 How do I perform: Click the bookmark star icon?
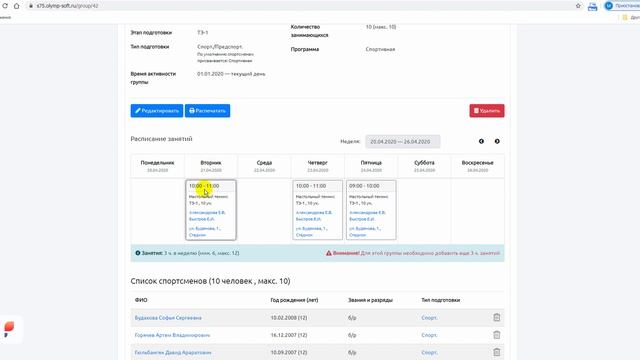[578, 6]
